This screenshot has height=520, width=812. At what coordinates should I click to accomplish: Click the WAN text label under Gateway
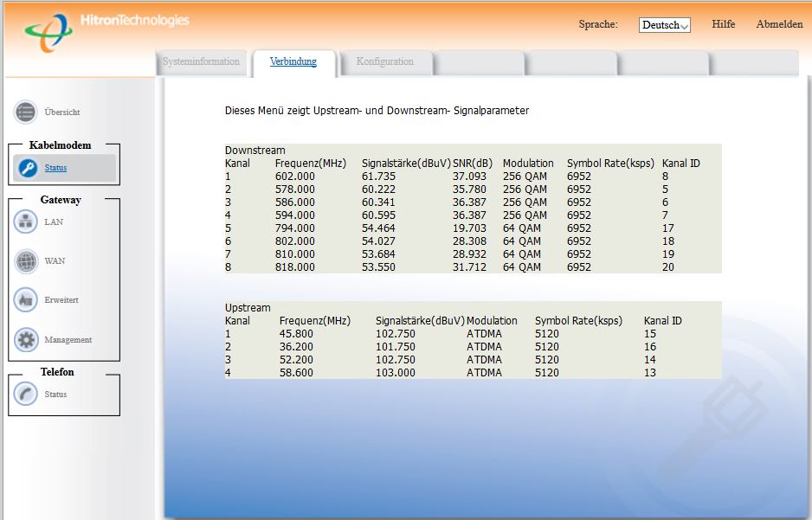coord(55,261)
